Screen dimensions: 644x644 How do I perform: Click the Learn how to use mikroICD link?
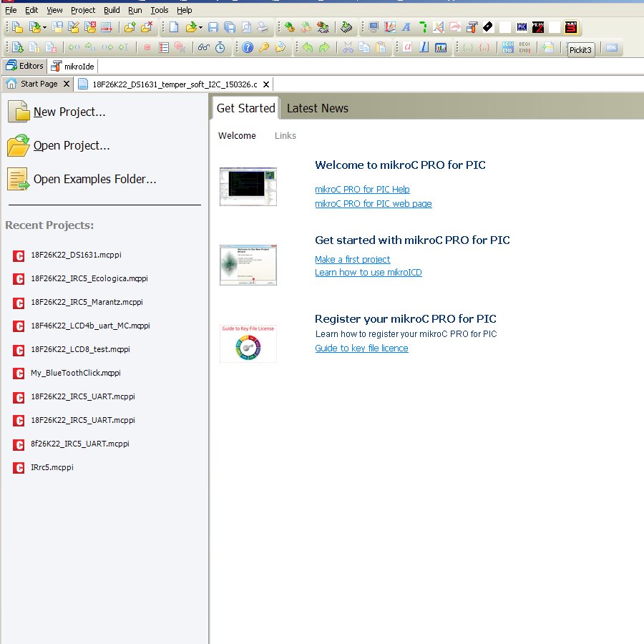tap(369, 273)
